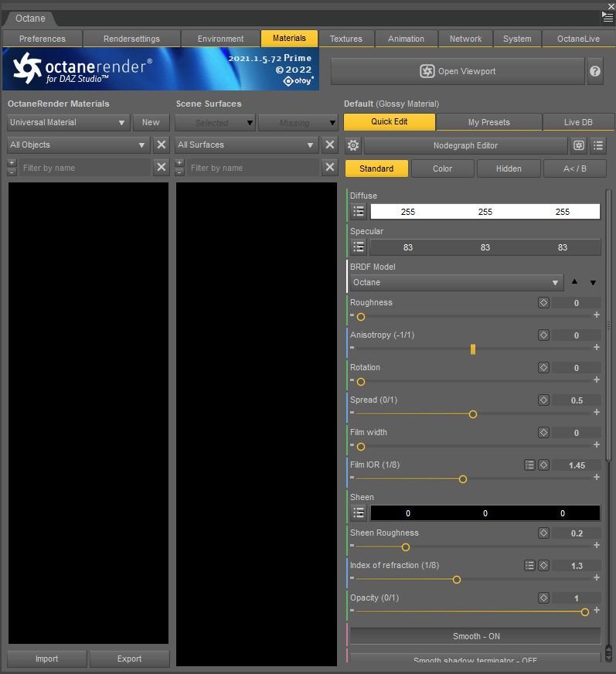This screenshot has width=616, height=674.
Task: Click the materials Filter by name field
Action: tap(85, 168)
